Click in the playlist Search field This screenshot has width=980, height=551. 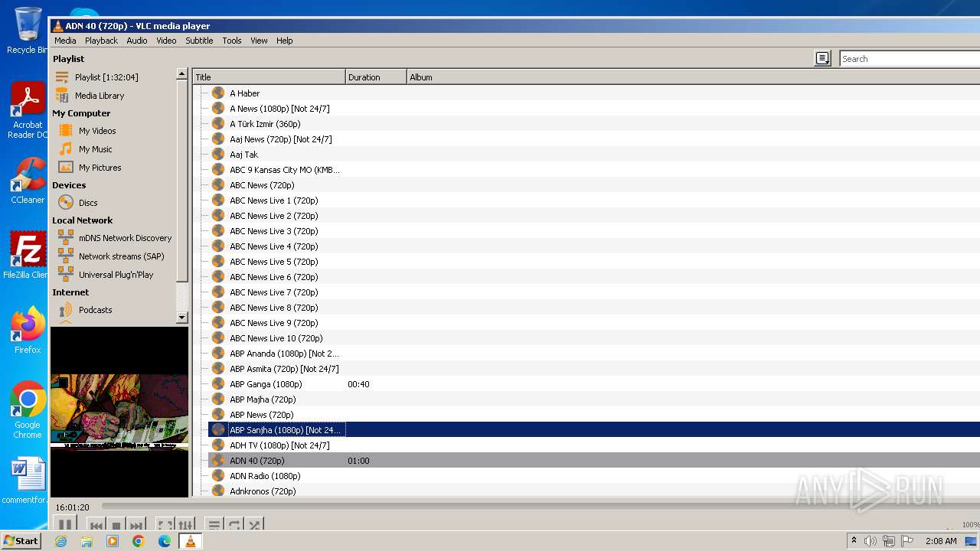click(910, 59)
